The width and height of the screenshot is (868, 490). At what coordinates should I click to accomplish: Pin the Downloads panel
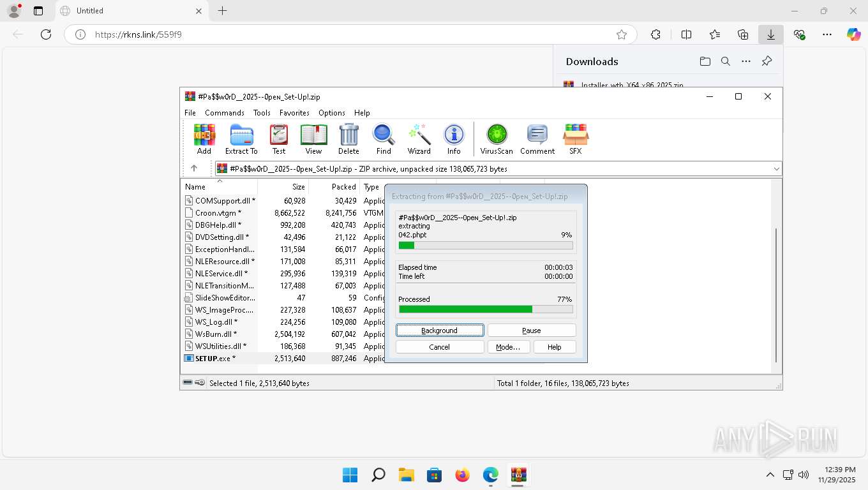767,61
